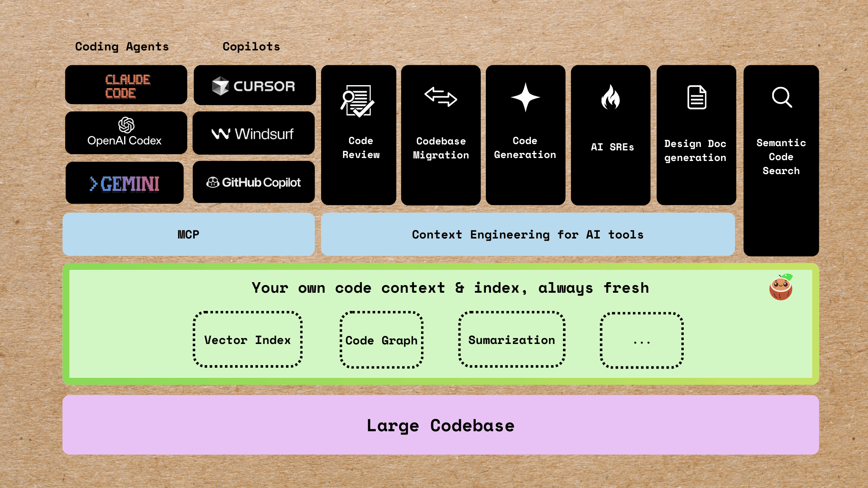Viewport: 868px width, 488px height.
Task: Click the AI SREs flame icon
Action: pyautogui.click(x=610, y=97)
